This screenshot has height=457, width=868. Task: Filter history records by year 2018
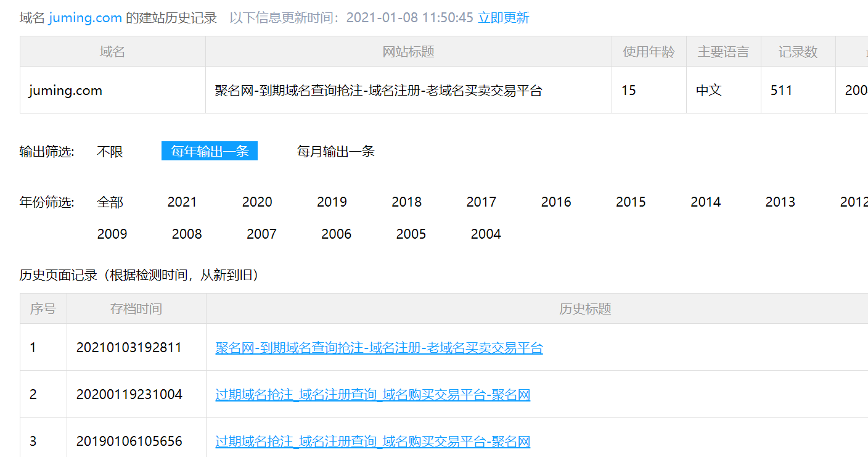[x=406, y=202]
